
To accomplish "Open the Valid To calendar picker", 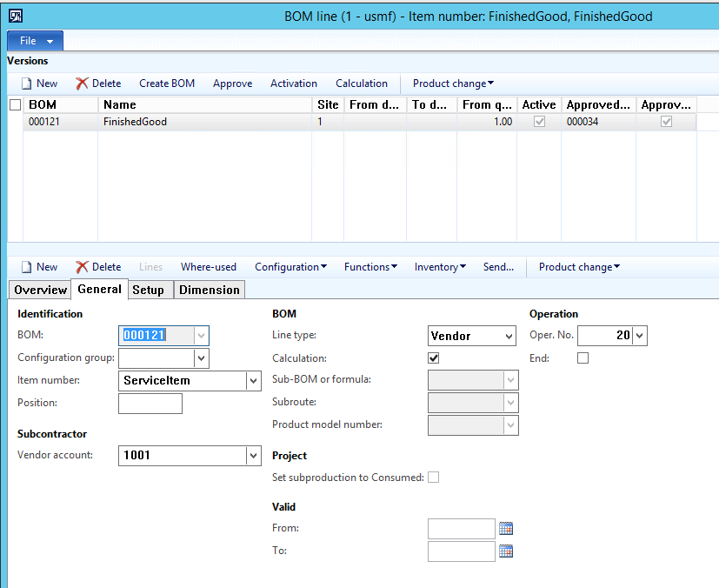I will point(506,551).
